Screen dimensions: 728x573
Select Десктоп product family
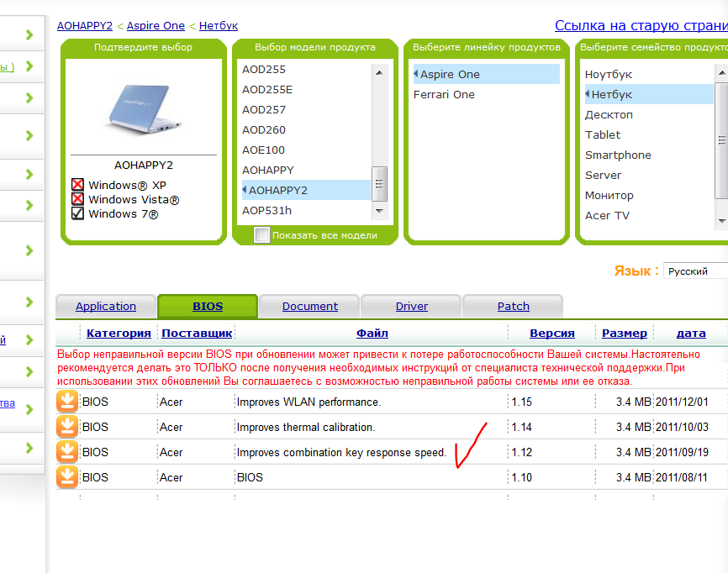click(x=649, y=114)
